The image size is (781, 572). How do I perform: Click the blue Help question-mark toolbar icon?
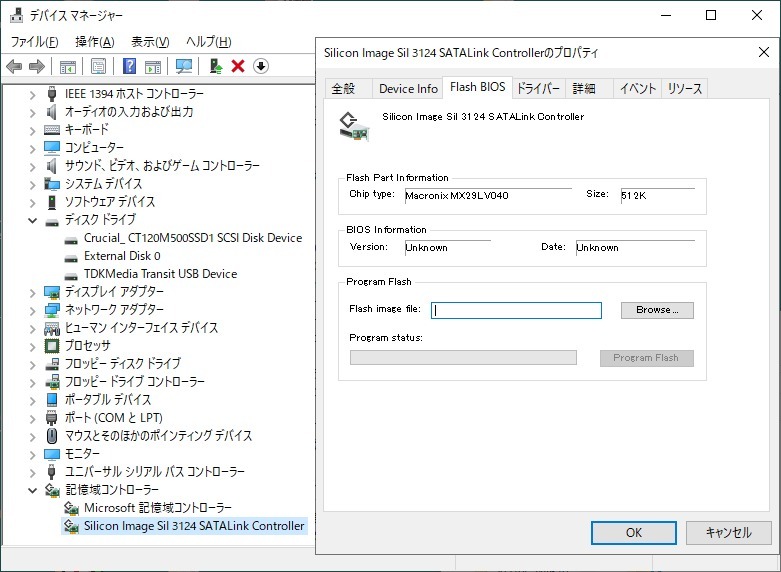(x=130, y=66)
